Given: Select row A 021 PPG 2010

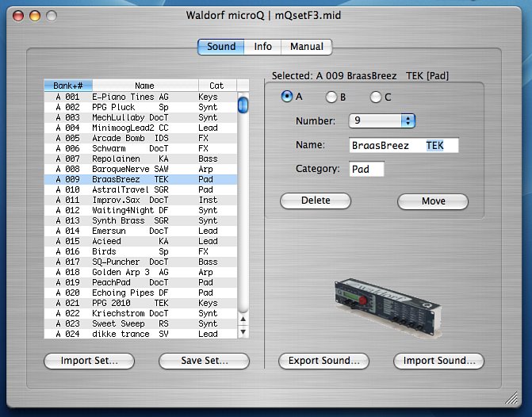Looking at the screenshot, I should pos(140,303).
